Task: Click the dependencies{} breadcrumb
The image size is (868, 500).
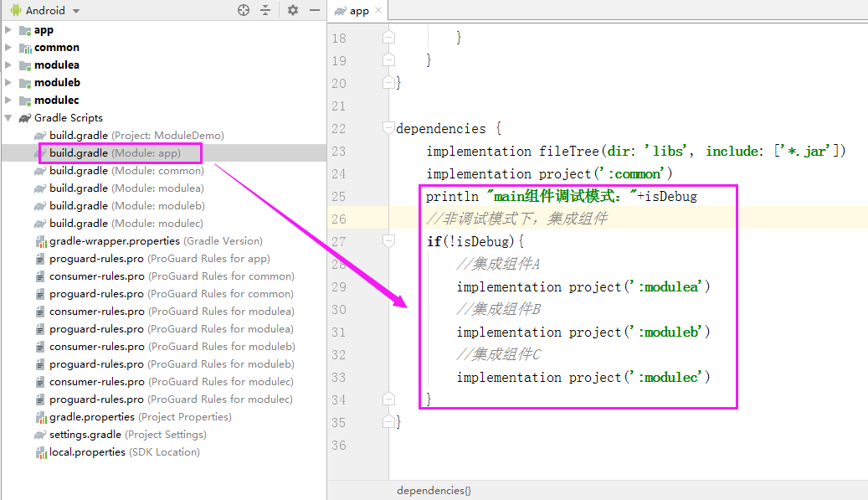Action: click(434, 491)
